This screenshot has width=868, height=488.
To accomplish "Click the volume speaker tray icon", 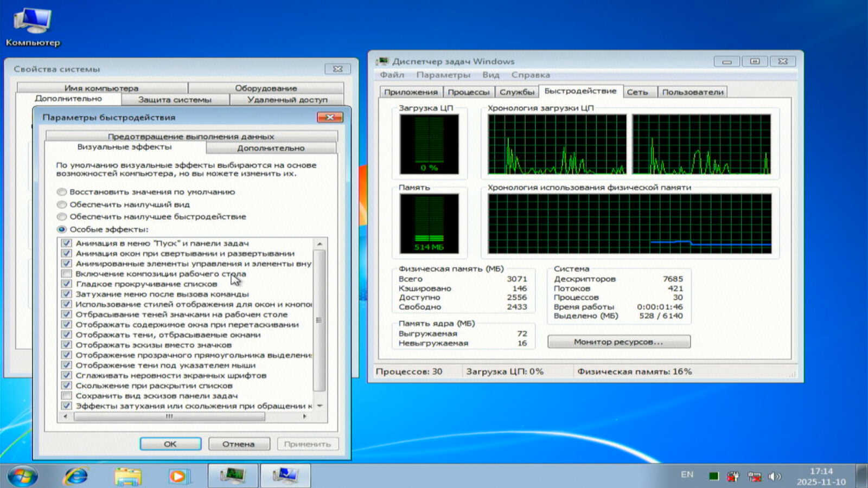I will tap(774, 476).
